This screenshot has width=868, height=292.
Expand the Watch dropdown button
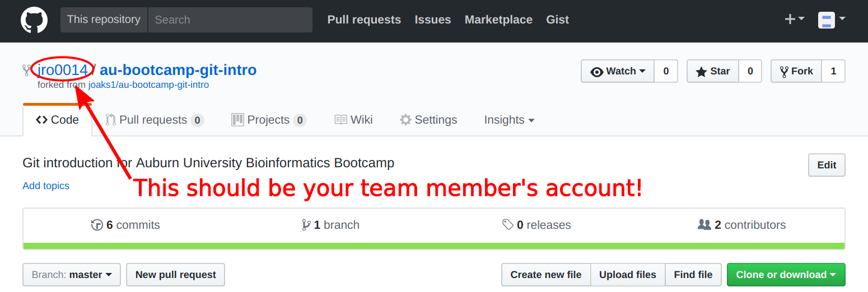tap(618, 71)
